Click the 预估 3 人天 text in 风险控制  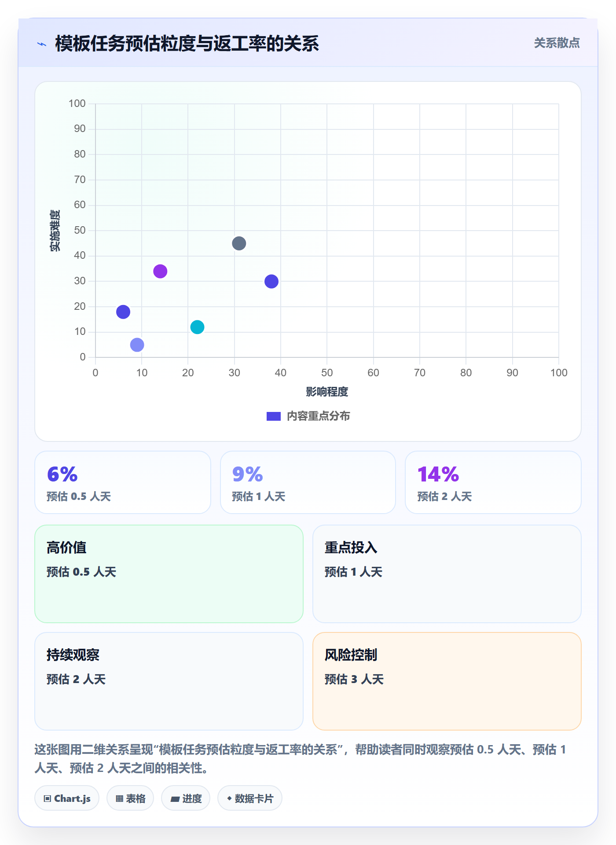tap(354, 680)
